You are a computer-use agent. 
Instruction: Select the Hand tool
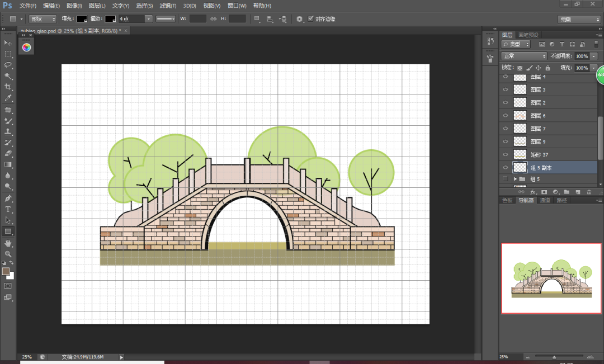click(x=8, y=243)
